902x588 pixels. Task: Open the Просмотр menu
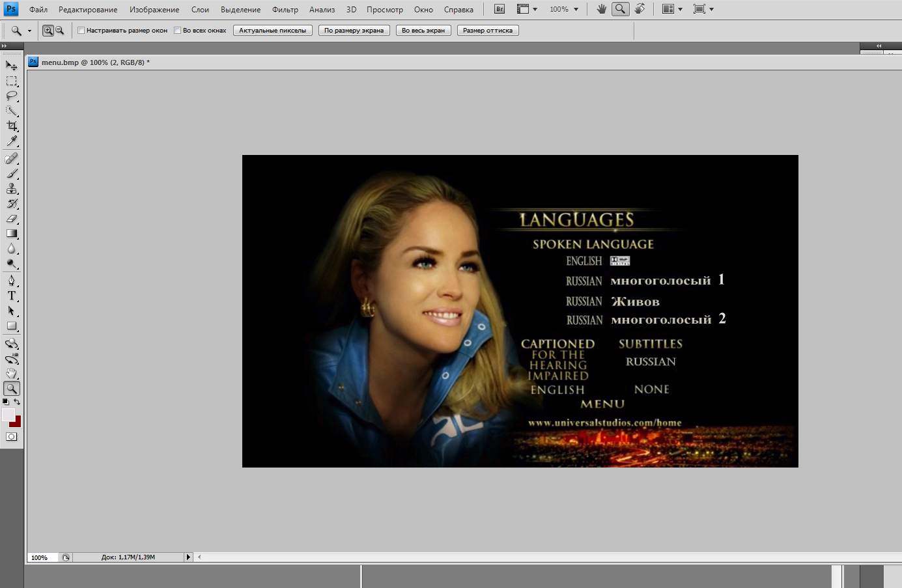pyautogui.click(x=385, y=10)
